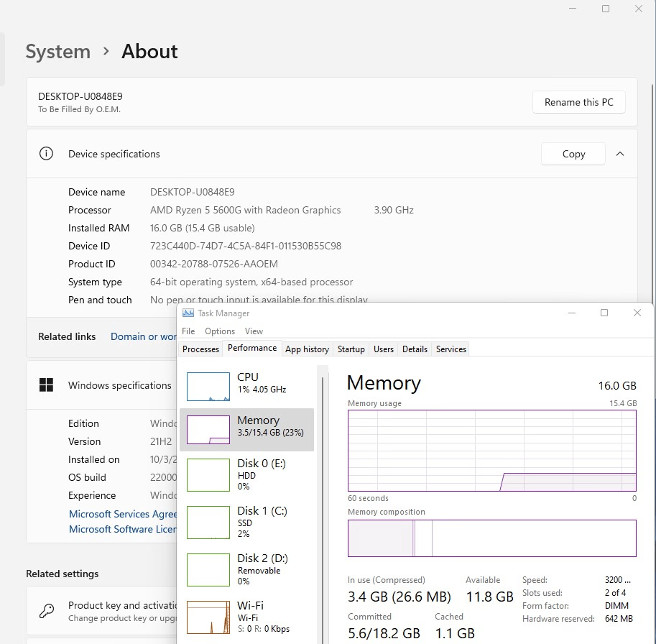656x644 pixels.
Task: Click the Cached value 1.1 GB
Action: (x=455, y=633)
